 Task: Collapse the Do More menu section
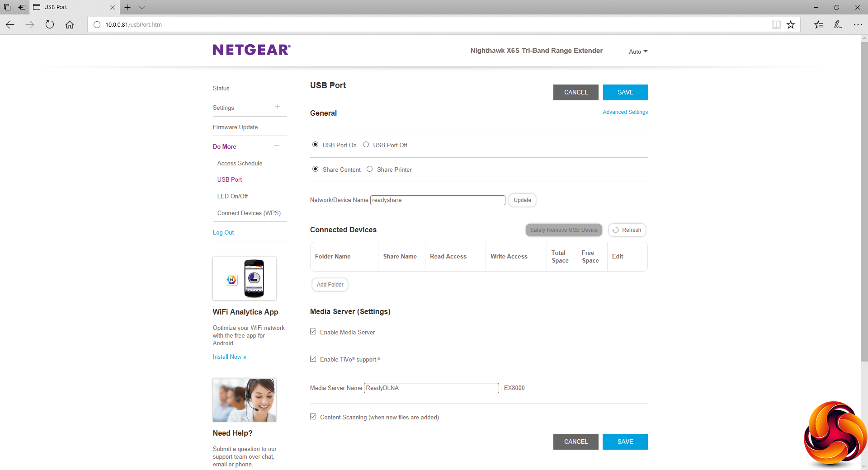[277, 146]
